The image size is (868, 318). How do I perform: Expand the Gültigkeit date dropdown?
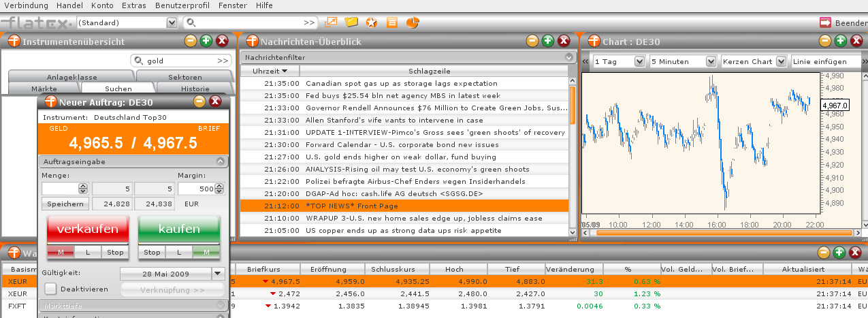218,273
